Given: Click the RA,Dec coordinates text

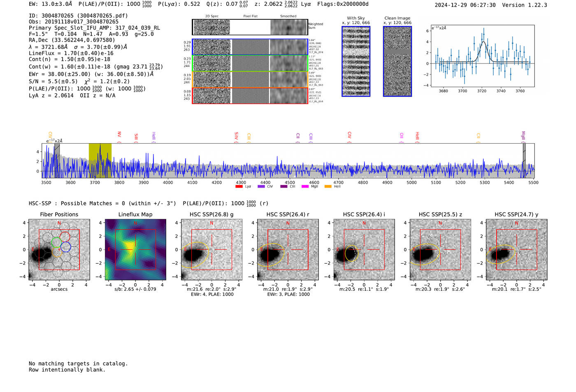Looking at the screenshot, I should (72, 40).
